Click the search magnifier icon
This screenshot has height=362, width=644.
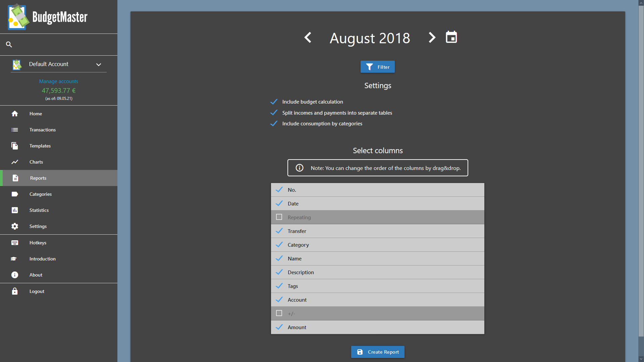9,44
